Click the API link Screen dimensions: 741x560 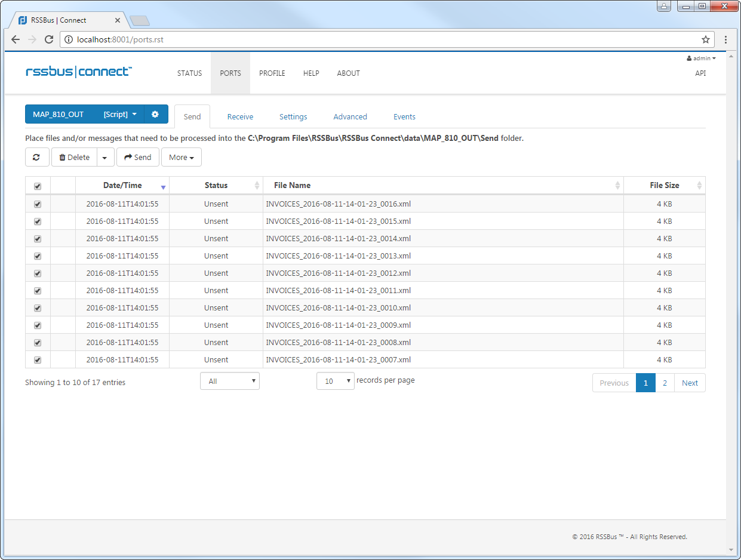700,73
